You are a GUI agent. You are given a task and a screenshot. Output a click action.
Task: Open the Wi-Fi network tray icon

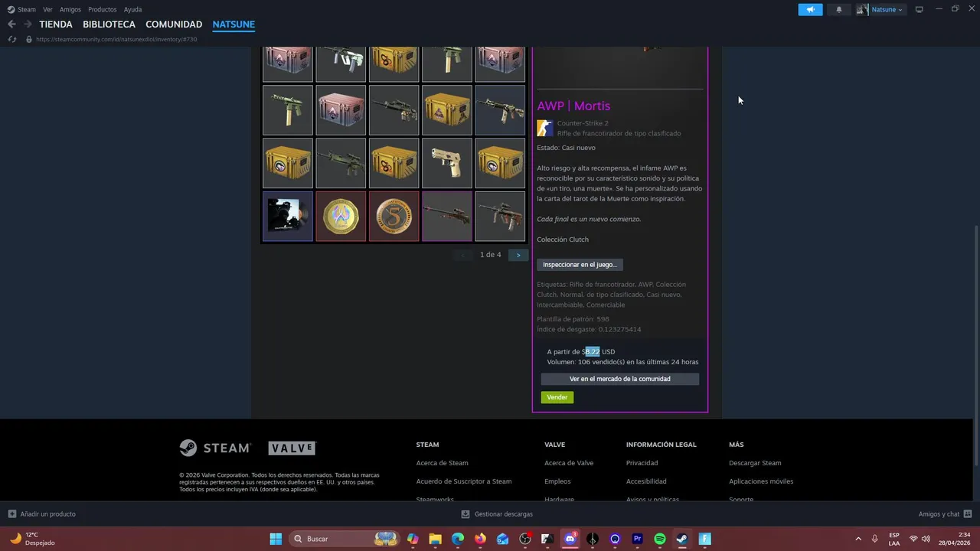point(913,539)
